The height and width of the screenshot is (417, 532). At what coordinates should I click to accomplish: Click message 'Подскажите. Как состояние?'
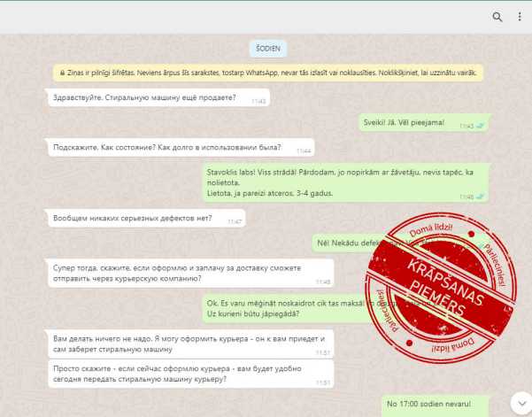(168, 148)
